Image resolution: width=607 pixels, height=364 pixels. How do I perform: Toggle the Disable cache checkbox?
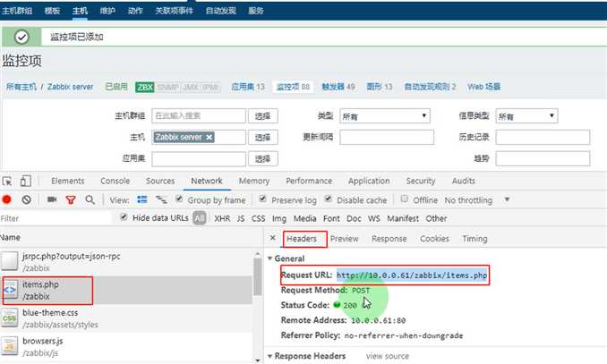click(x=329, y=199)
